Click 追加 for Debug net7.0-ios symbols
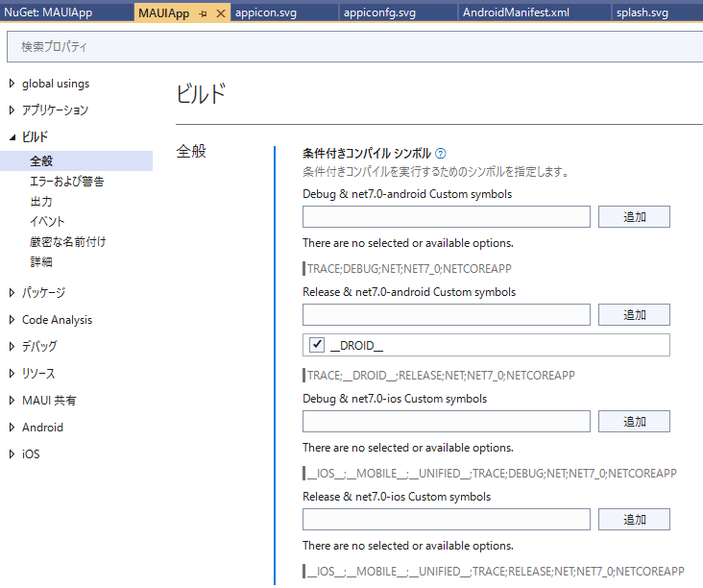This screenshot has height=588, width=703. coord(634,421)
